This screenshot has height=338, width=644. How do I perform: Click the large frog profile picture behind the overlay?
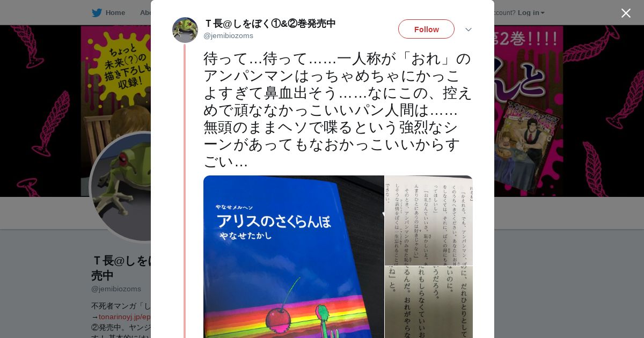tap(121, 187)
